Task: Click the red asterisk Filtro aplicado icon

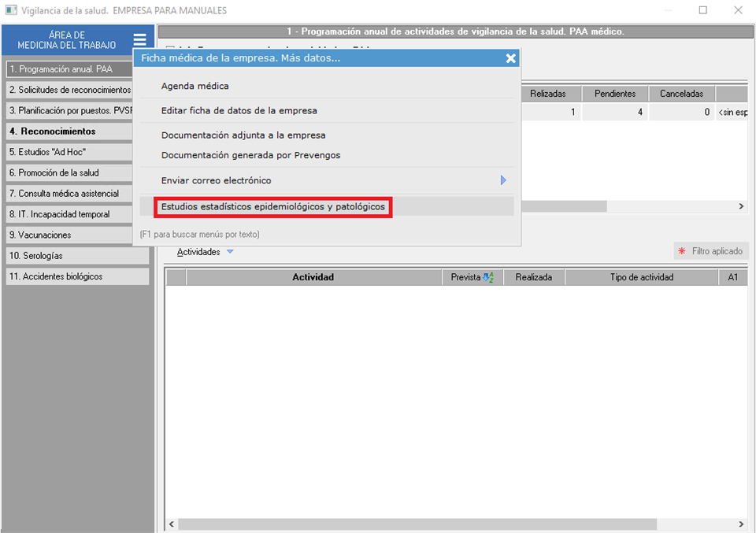Action: coord(682,251)
